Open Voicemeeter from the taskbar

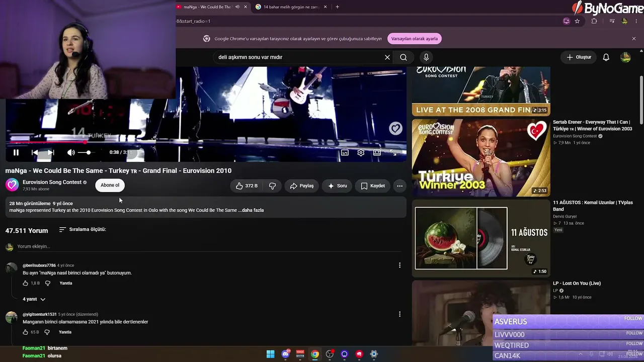[300, 354]
